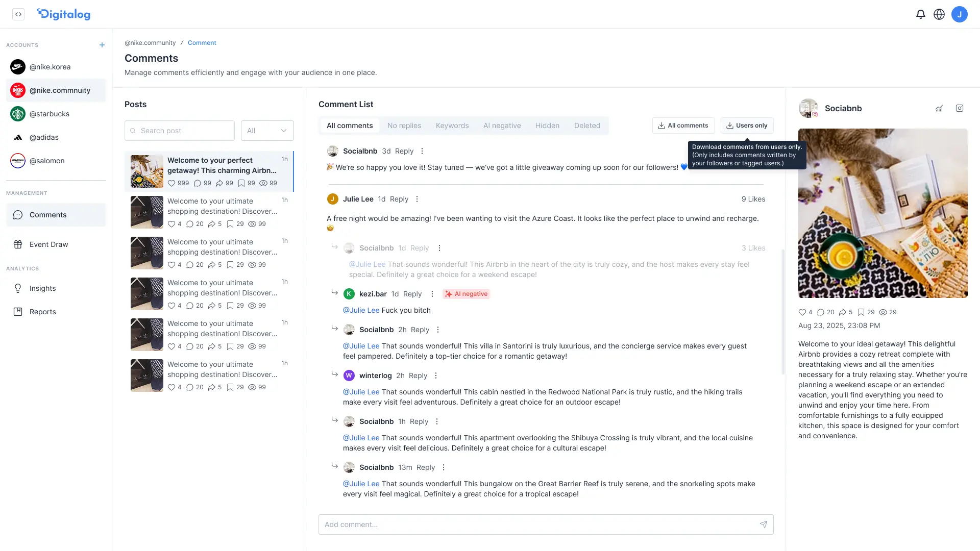Switch to No replies tab

404,126
